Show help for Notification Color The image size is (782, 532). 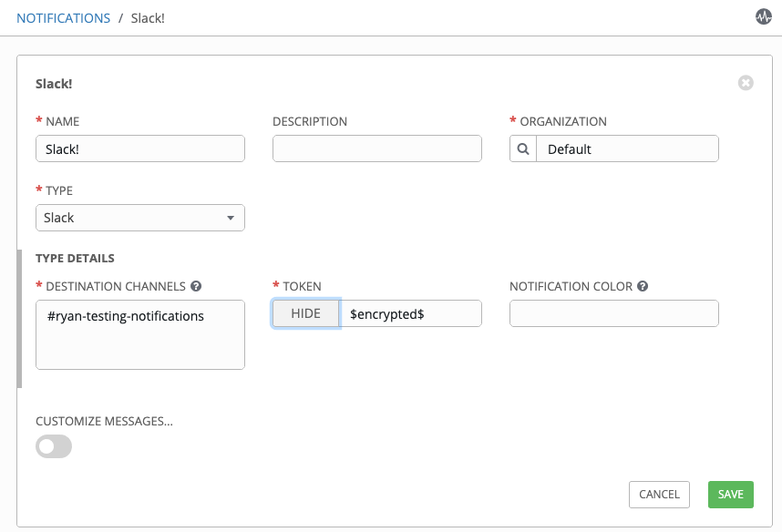643,286
